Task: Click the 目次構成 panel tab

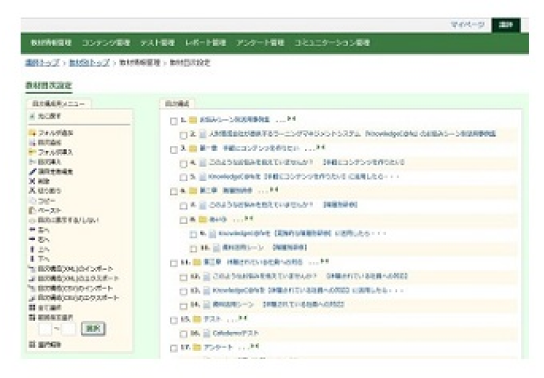Action: point(177,104)
